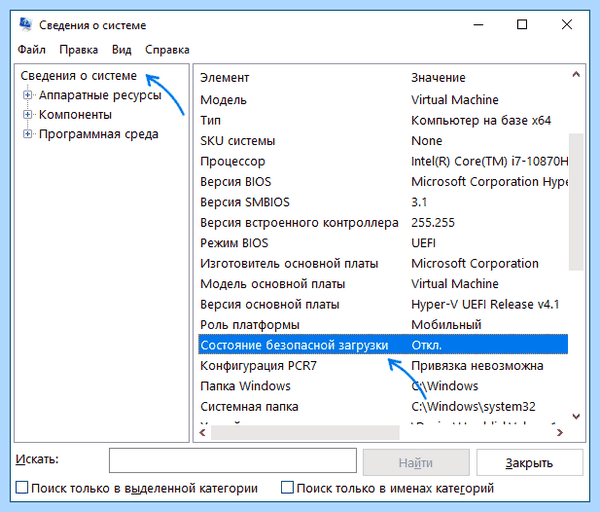This screenshot has width=600, height=512.
Task: Expand the Программная среда node
Action: pos(27,134)
